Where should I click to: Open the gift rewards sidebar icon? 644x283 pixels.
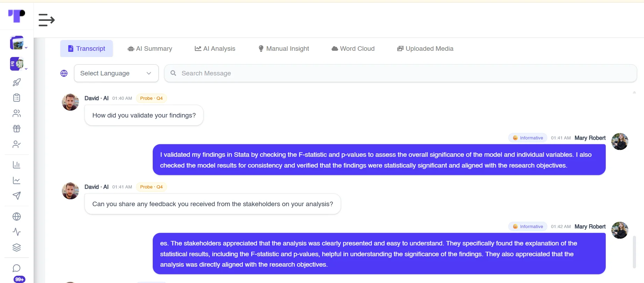point(17,129)
